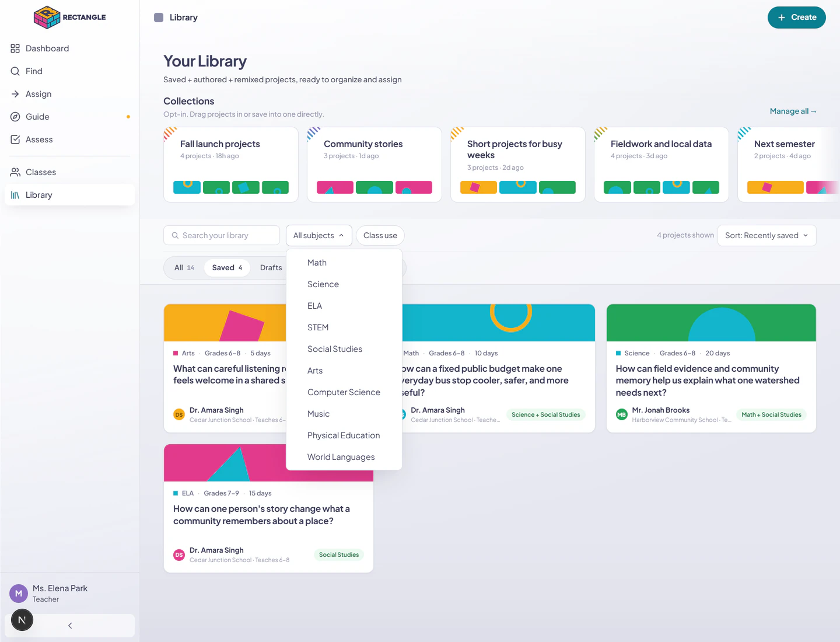840x642 pixels.
Task: Select STEM in subjects menu
Action: pyautogui.click(x=344, y=327)
